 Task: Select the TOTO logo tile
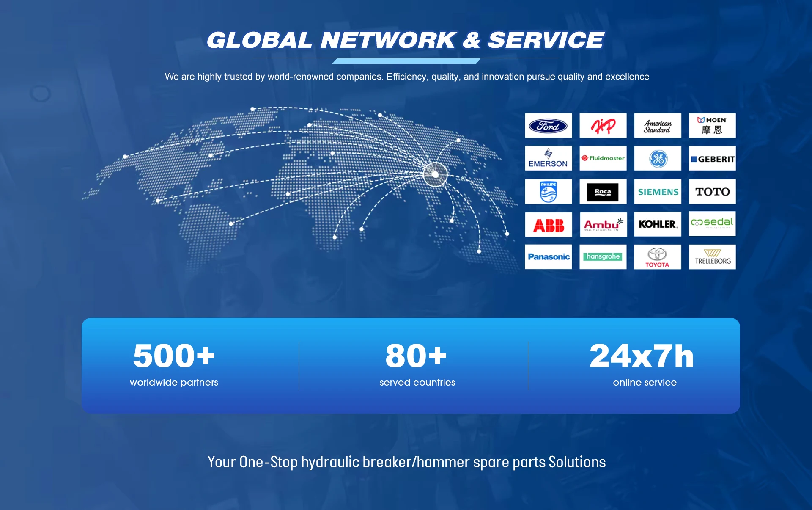click(x=712, y=192)
